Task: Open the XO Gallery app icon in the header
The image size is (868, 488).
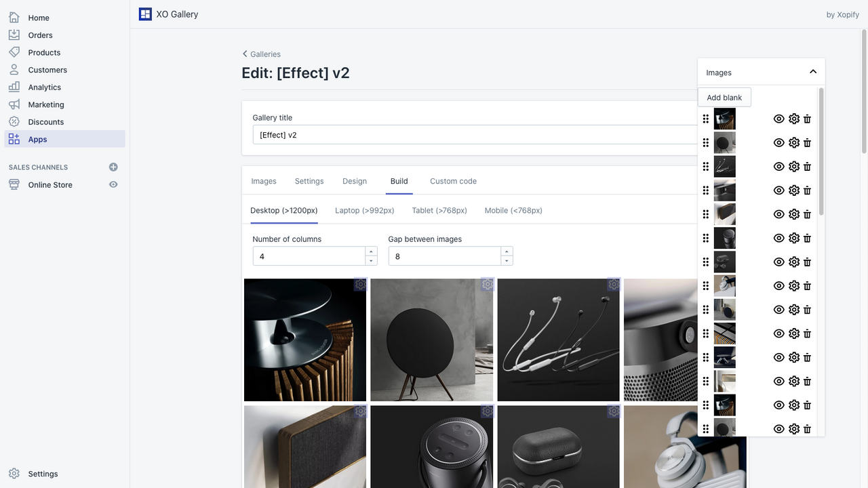Action: point(145,14)
